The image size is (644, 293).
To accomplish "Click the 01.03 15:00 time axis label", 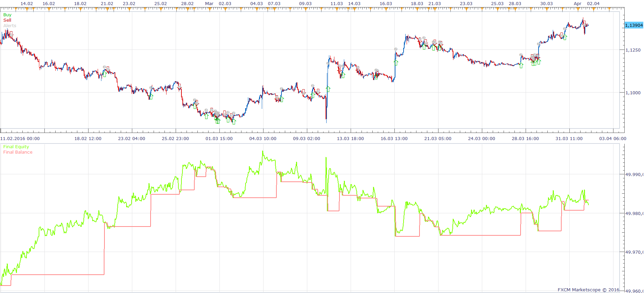I will tap(219, 139).
